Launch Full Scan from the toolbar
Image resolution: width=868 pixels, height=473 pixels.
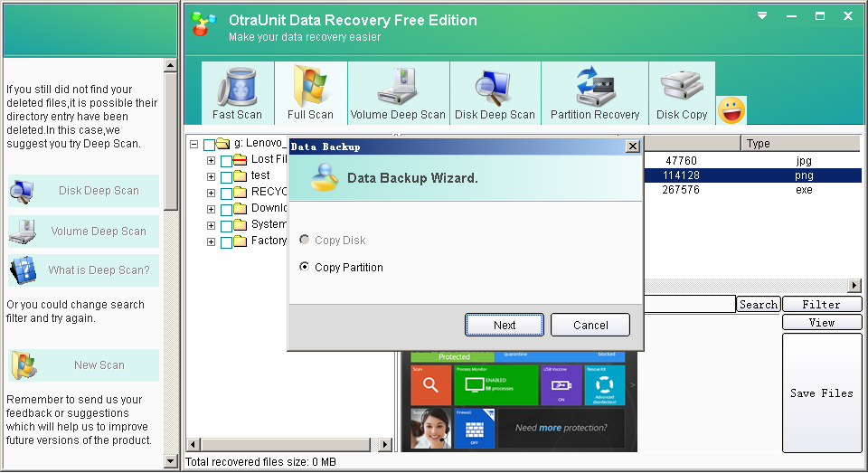coord(310,93)
